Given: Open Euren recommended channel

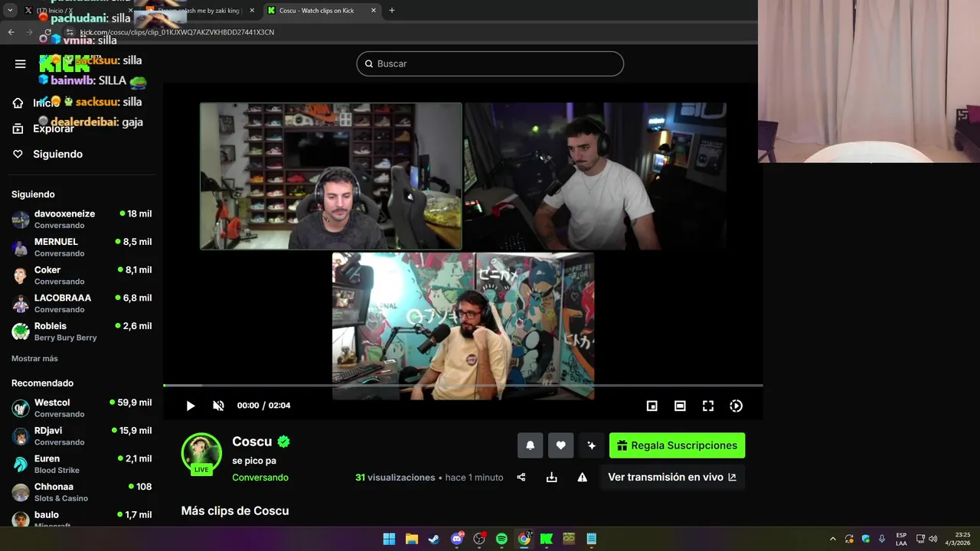Looking at the screenshot, I should pos(81,464).
